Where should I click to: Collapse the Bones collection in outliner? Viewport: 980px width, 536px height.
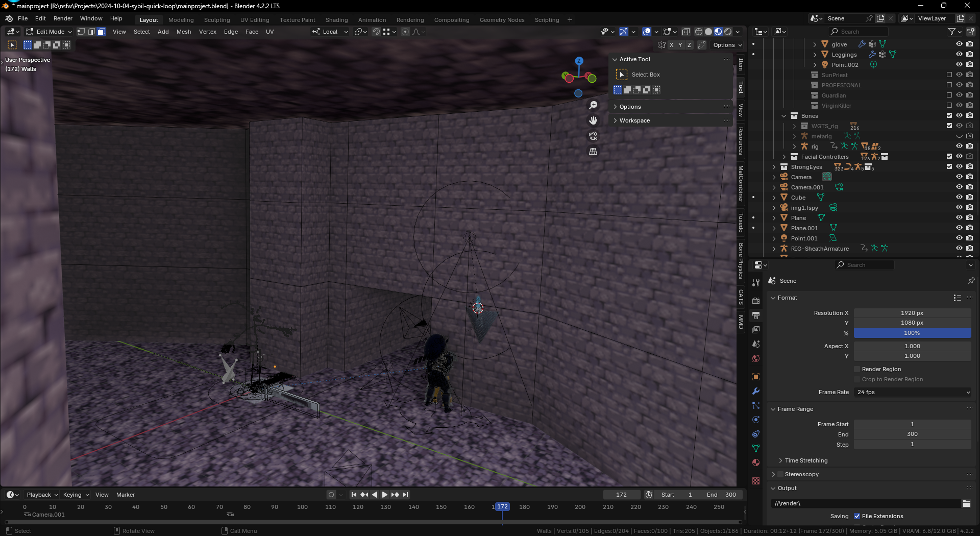click(x=784, y=116)
